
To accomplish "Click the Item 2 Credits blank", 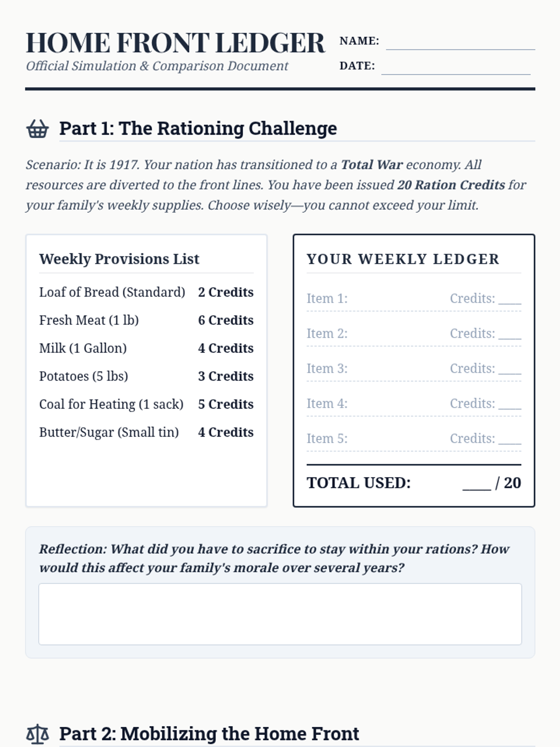I will point(510,334).
